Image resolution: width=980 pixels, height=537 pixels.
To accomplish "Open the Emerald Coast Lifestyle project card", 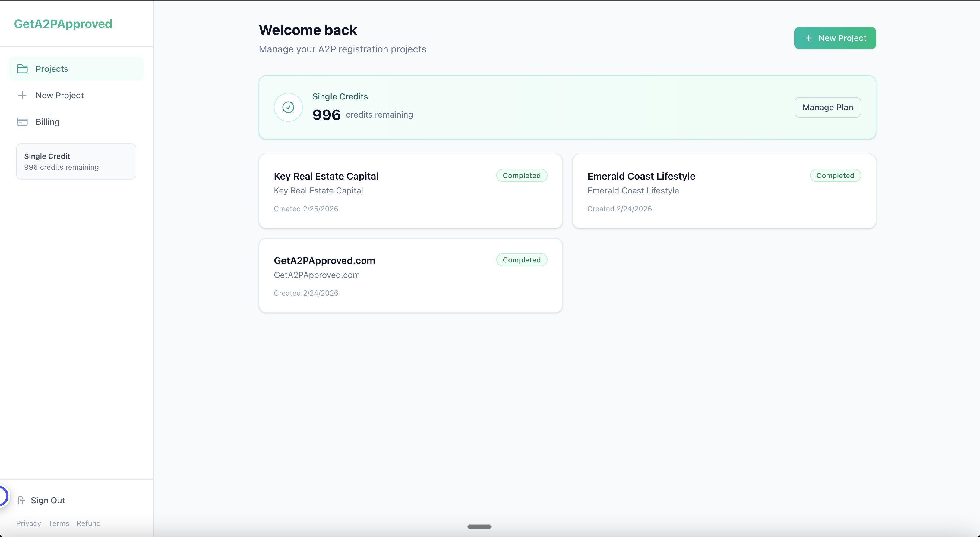I will (x=724, y=191).
